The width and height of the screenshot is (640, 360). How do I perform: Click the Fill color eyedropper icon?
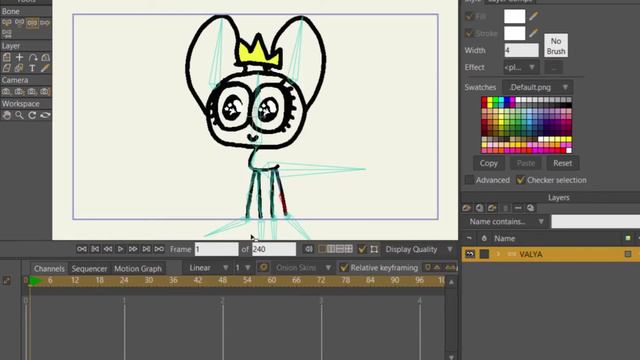(x=533, y=16)
